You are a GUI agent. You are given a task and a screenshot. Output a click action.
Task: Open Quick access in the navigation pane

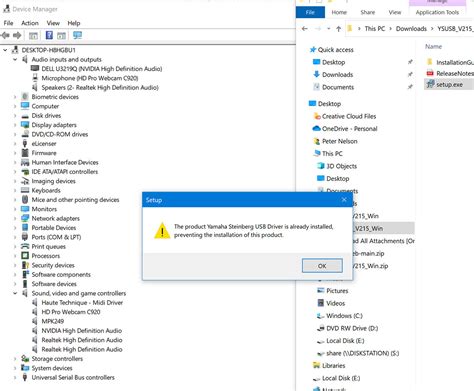click(336, 50)
